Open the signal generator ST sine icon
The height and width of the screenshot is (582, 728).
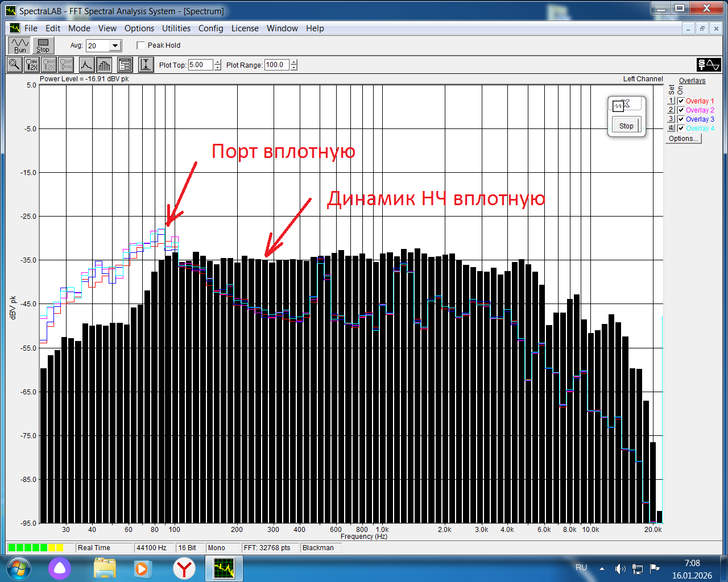[709, 65]
